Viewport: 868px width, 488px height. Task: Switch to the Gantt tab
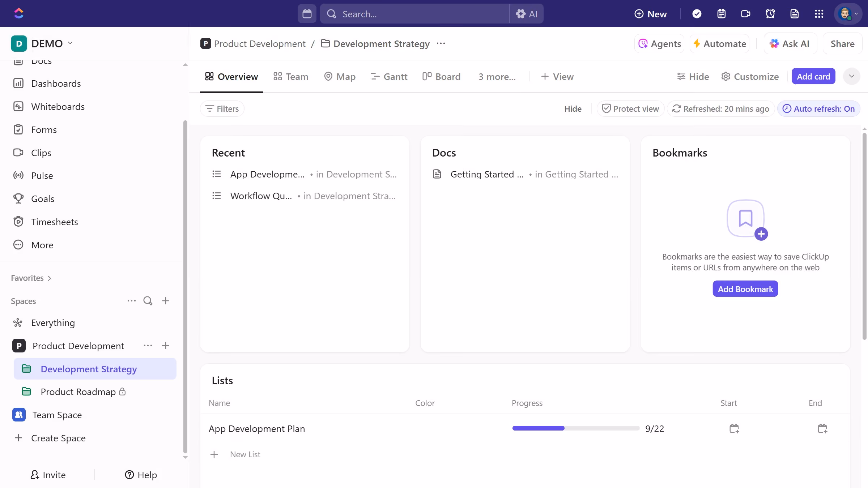pos(389,77)
